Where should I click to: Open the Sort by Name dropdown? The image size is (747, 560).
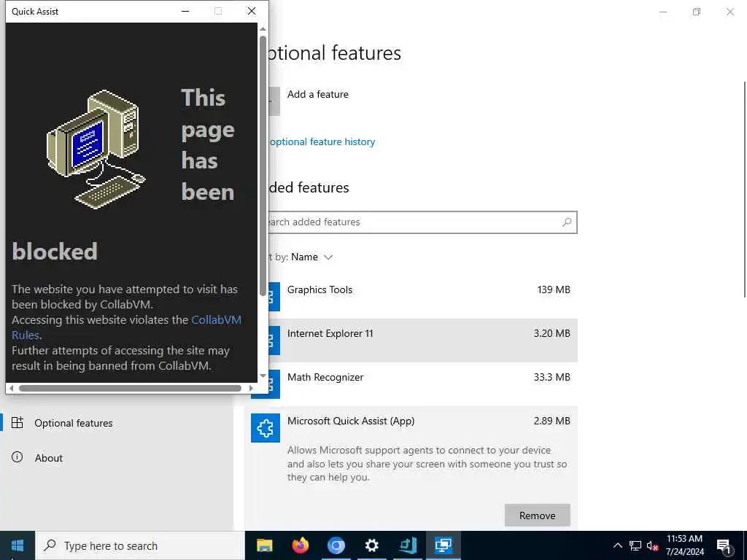click(x=311, y=257)
